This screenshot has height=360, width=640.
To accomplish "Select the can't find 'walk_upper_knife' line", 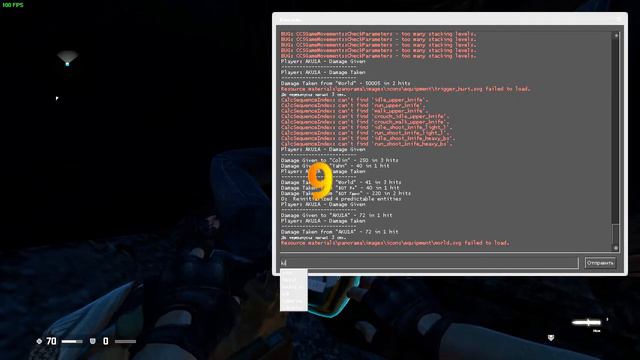I will 354,111.
